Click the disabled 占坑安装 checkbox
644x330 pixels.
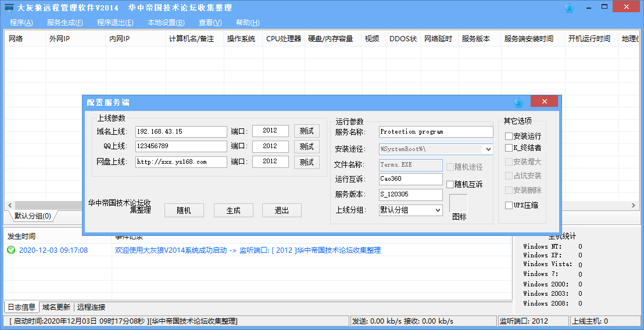[509, 175]
